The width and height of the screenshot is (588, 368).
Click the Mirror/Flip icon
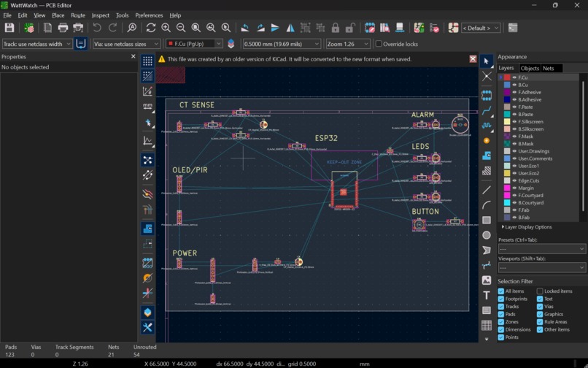coord(290,28)
